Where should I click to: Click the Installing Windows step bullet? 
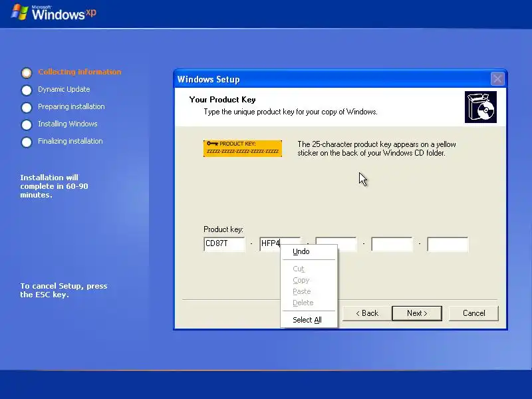click(x=27, y=125)
